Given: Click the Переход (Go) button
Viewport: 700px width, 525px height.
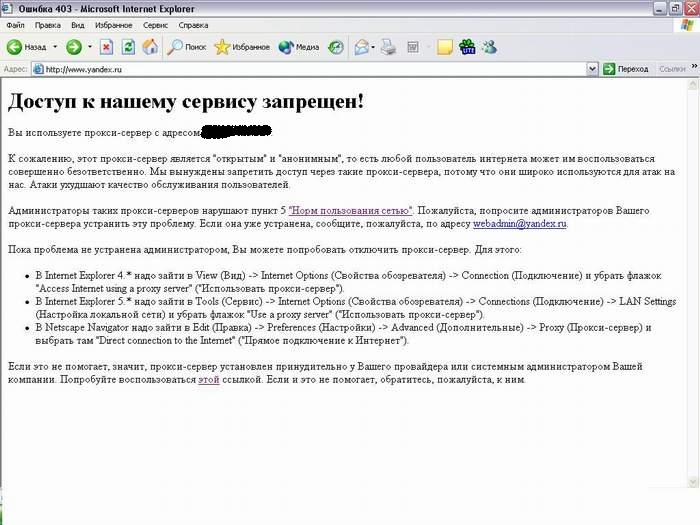Looking at the screenshot, I should 625,69.
